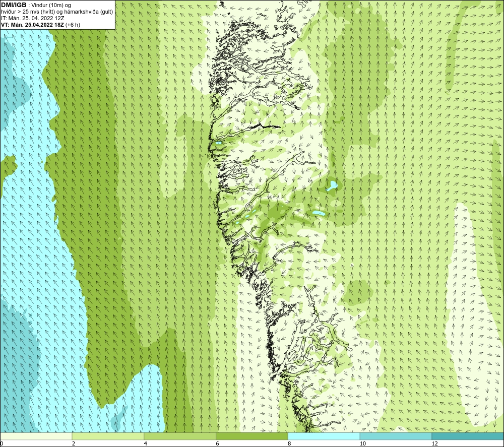Click the "2" scale label
Screen dimensions: 504x447
pos(74,444)
